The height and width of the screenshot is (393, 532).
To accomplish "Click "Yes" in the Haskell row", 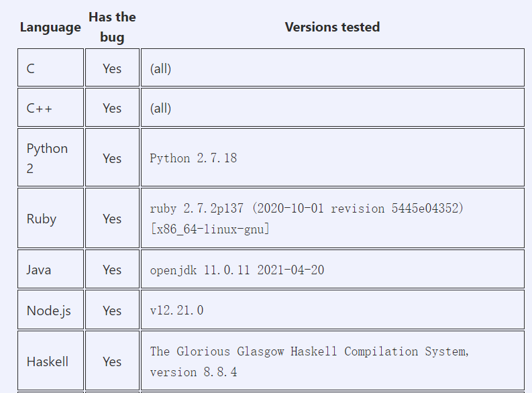I will click(x=112, y=361).
